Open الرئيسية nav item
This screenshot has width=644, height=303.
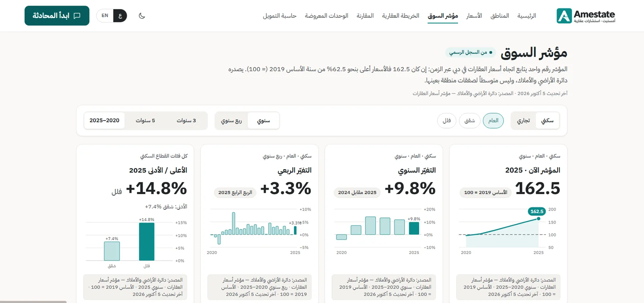526,16
